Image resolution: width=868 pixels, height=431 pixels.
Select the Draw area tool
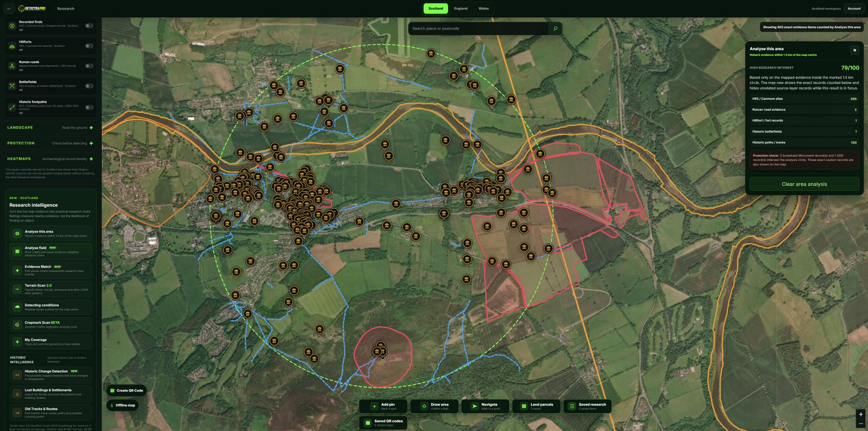tap(435, 406)
